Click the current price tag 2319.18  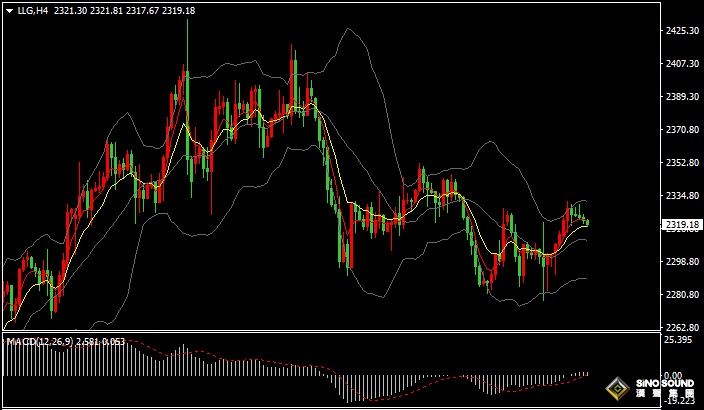click(683, 225)
